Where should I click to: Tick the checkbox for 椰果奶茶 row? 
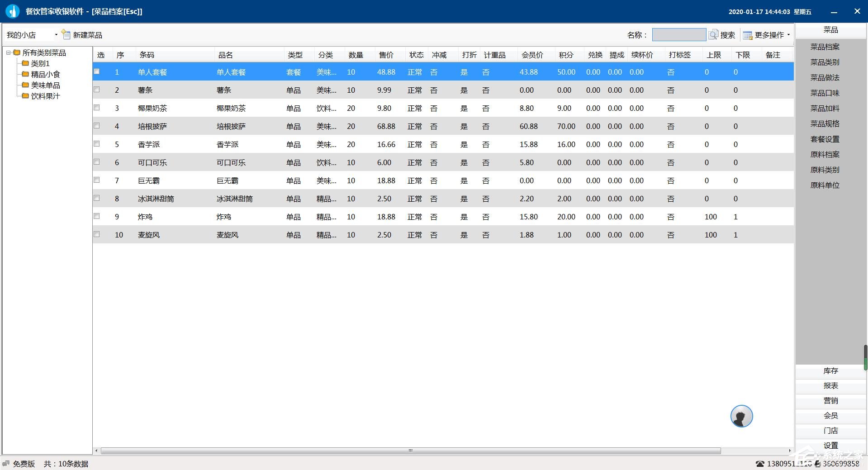click(x=97, y=108)
